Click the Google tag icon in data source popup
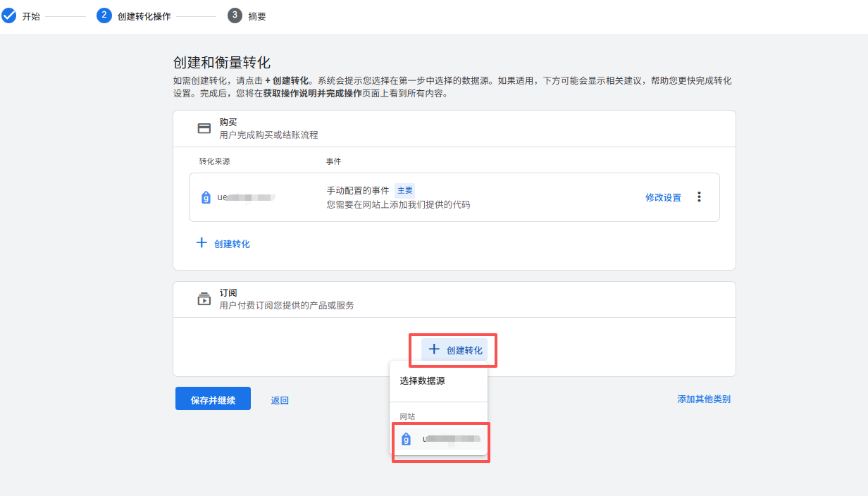This screenshot has width=868, height=496. tap(406, 439)
